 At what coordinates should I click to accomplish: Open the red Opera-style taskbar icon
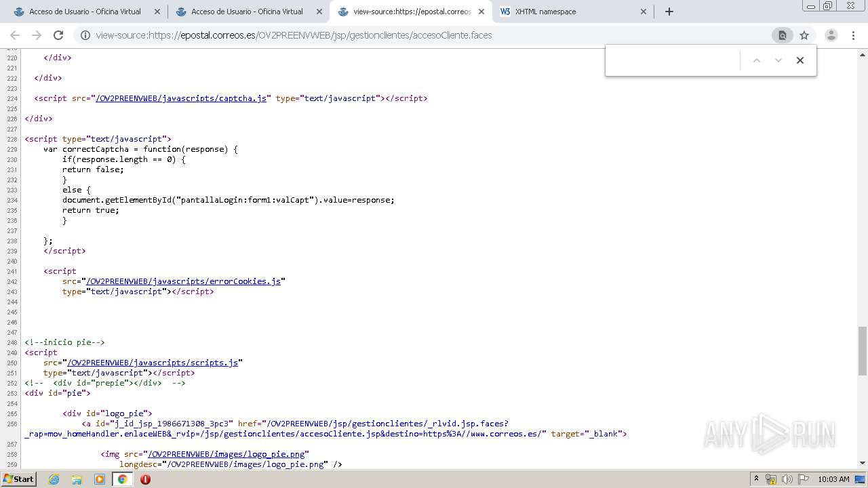[145, 479]
